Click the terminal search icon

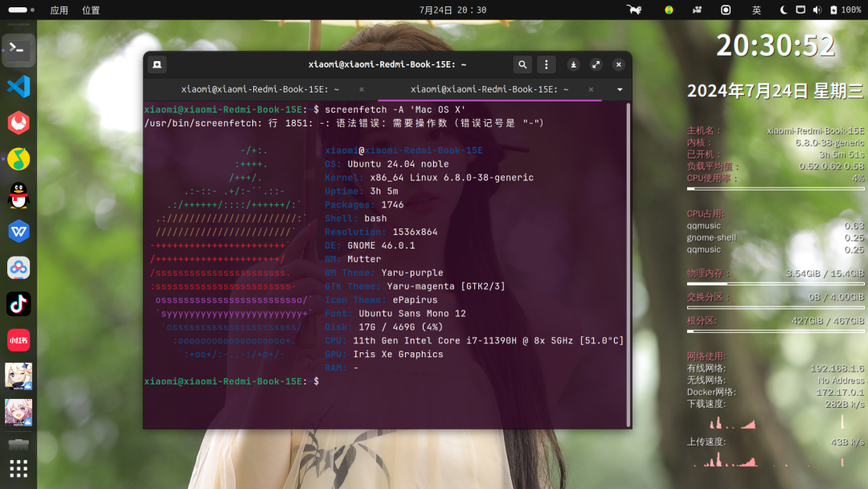[522, 64]
